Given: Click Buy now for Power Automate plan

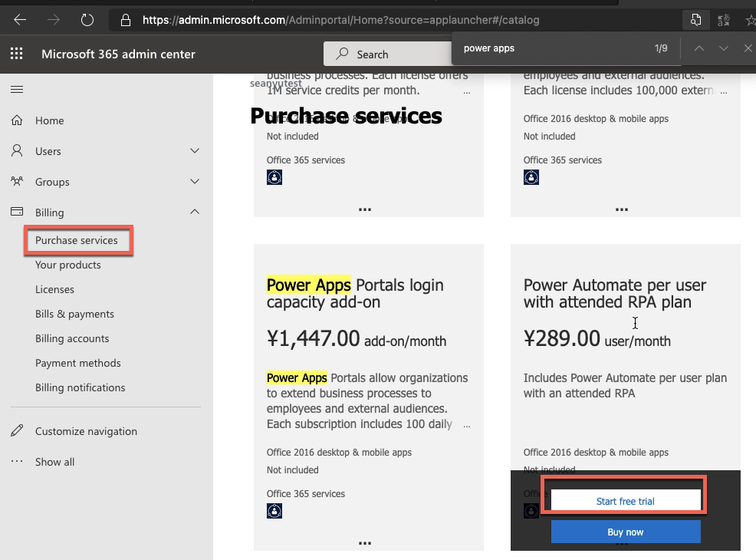Looking at the screenshot, I should click(x=626, y=532).
